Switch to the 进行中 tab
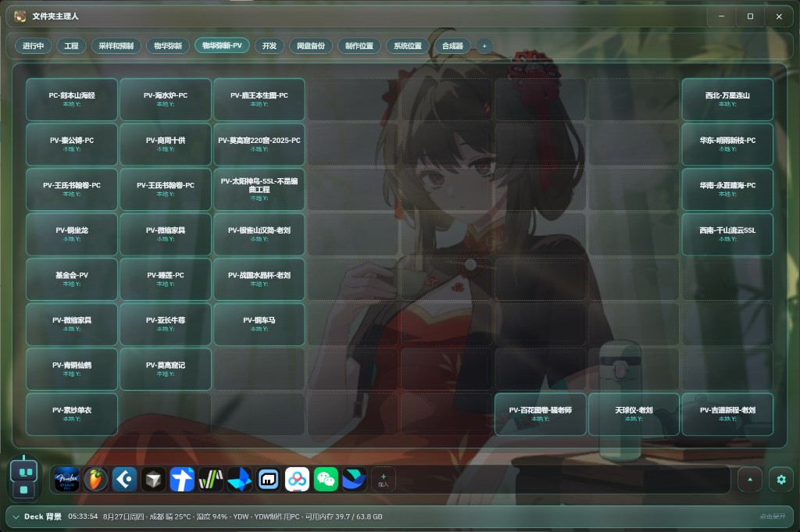Screen dimensions: 800x532 click(33, 46)
